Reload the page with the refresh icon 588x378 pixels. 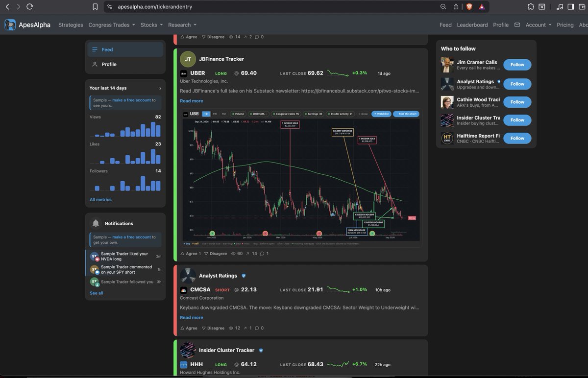(30, 7)
